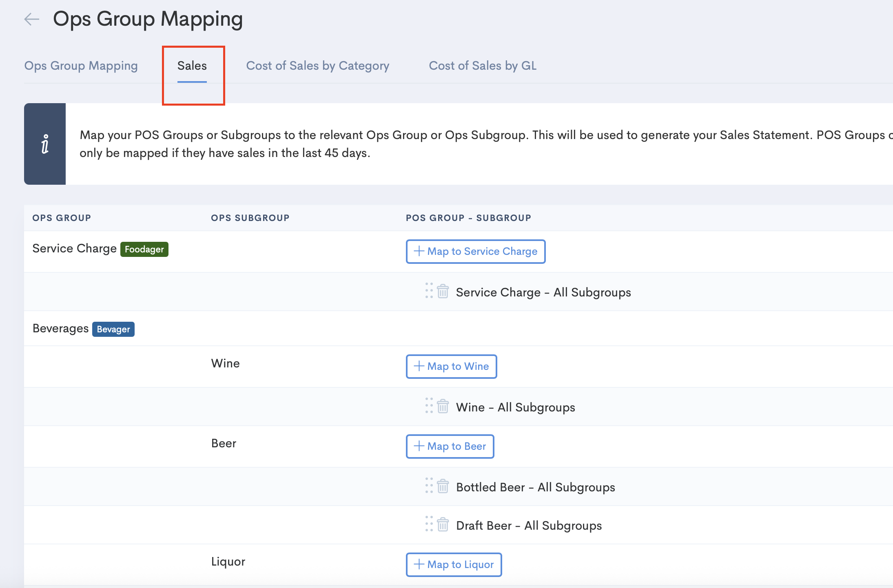Open the Cost of Sales by Category tab
The width and height of the screenshot is (893, 588).
(x=317, y=65)
